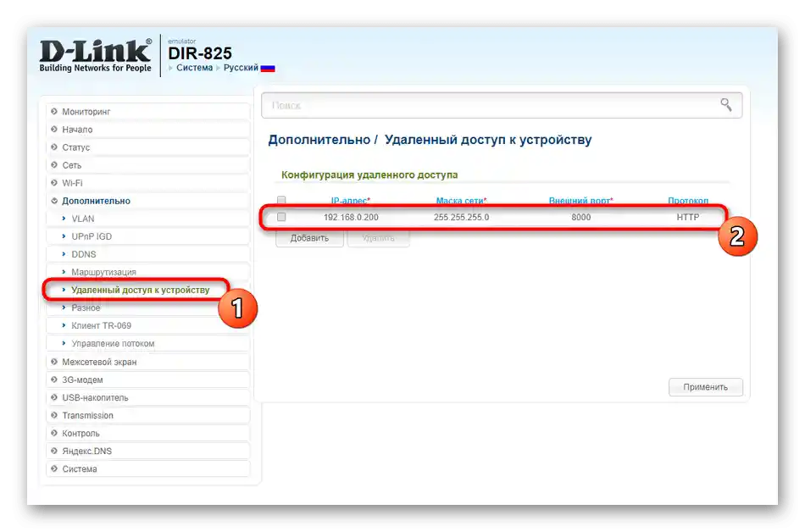
Task: Tick the select-all checkbox in table header
Action: pos(281,200)
